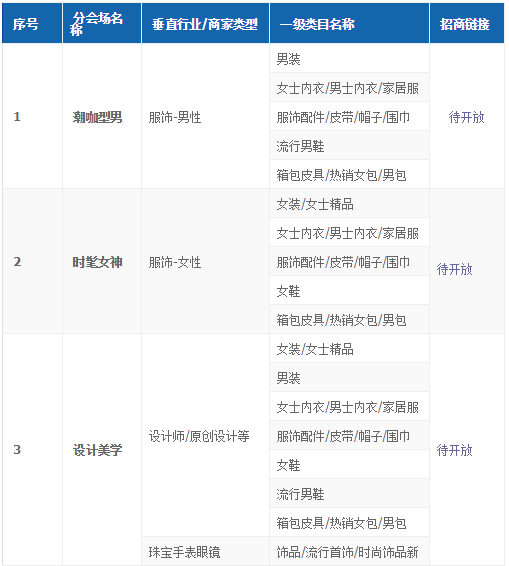Select the 流行男鞋 category in row 1
Image resolution: width=509 pixels, height=566 pixels.
point(349,145)
